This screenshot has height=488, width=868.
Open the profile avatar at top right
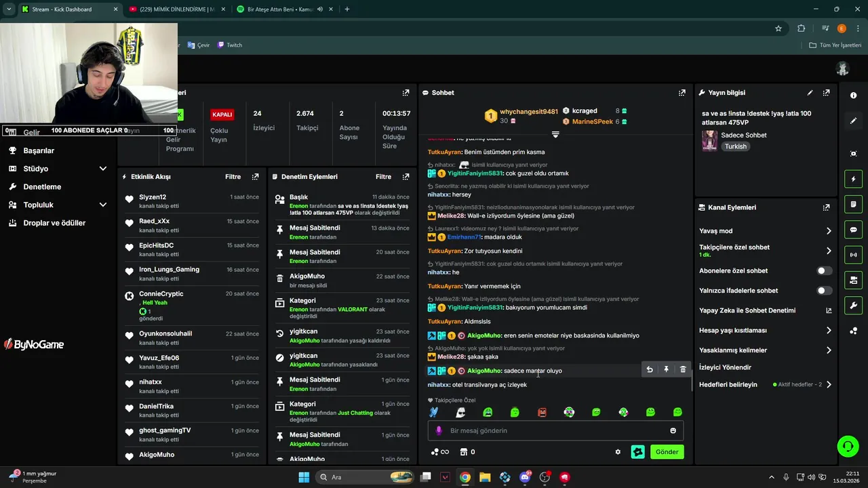pos(843,68)
